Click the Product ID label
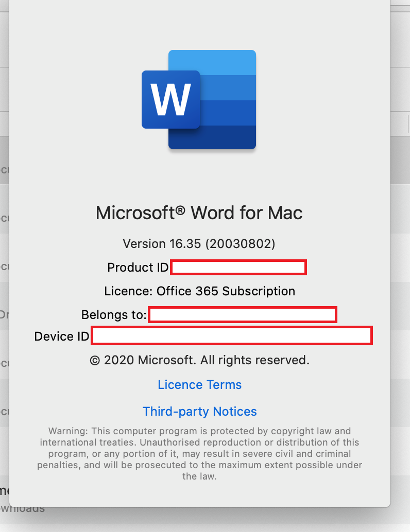410x532 pixels. pyautogui.click(x=138, y=268)
